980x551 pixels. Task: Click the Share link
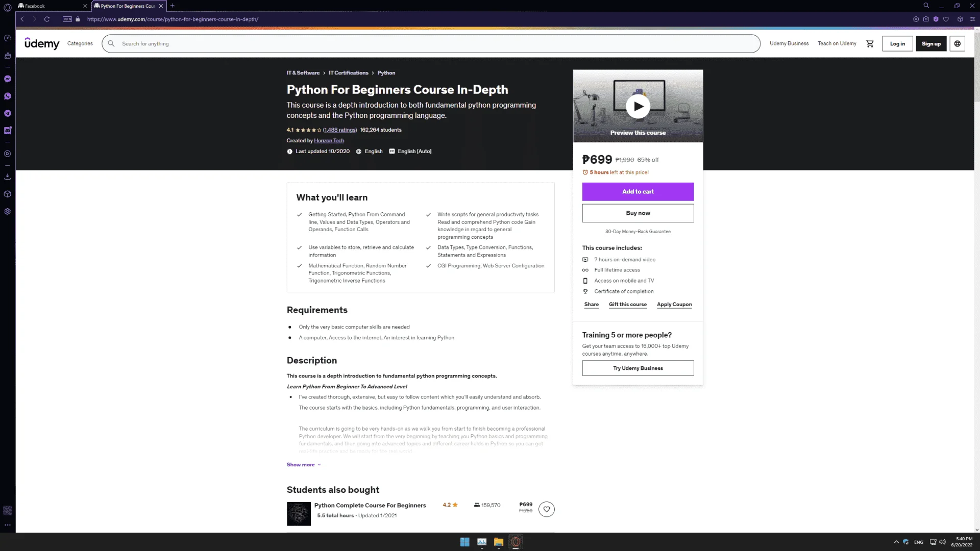pyautogui.click(x=592, y=305)
